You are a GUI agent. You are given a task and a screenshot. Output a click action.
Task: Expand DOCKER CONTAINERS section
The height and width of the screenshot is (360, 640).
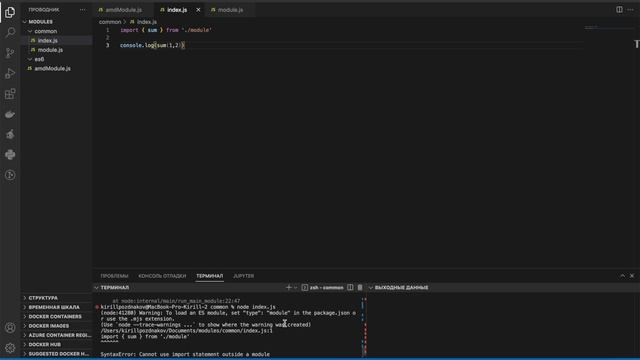coord(56,317)
